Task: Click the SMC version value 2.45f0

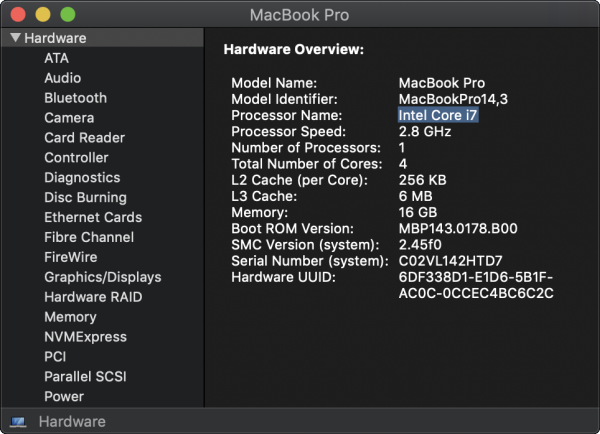Action: click(420, 245)
